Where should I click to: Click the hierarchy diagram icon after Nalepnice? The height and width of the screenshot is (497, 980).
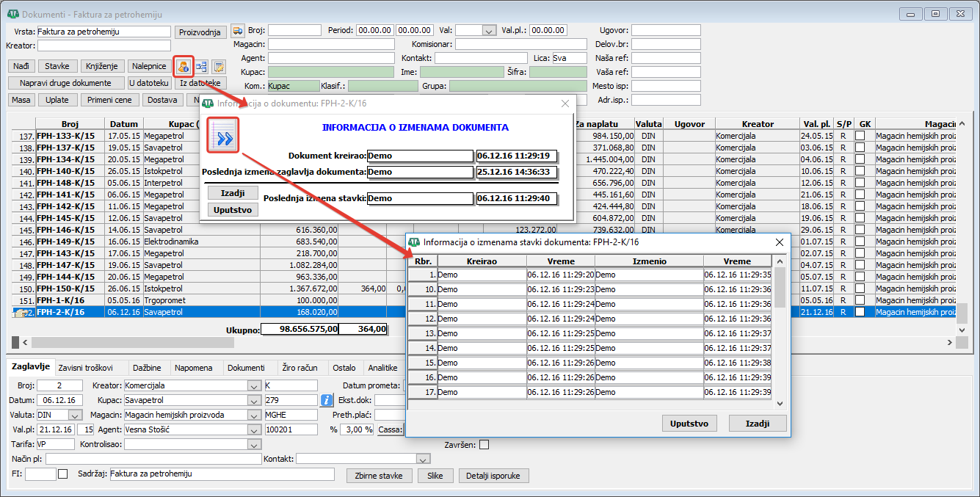coord(201,67)
